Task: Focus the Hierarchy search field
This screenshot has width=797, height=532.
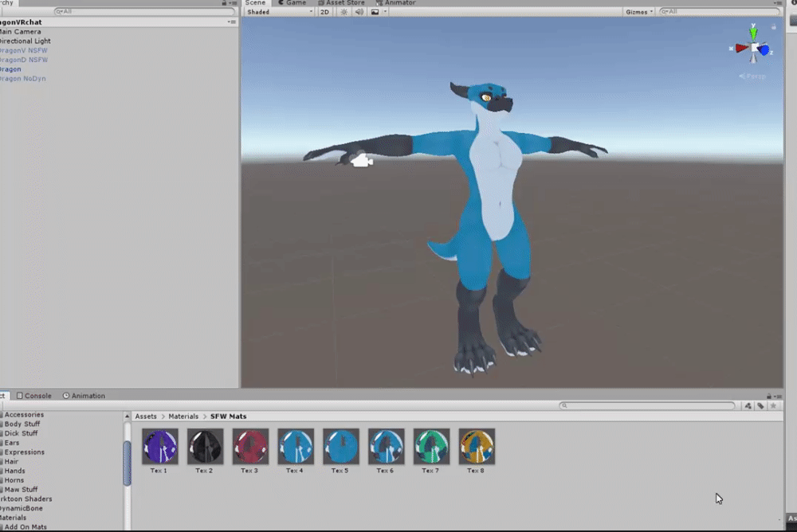Action: pos(144,11)
